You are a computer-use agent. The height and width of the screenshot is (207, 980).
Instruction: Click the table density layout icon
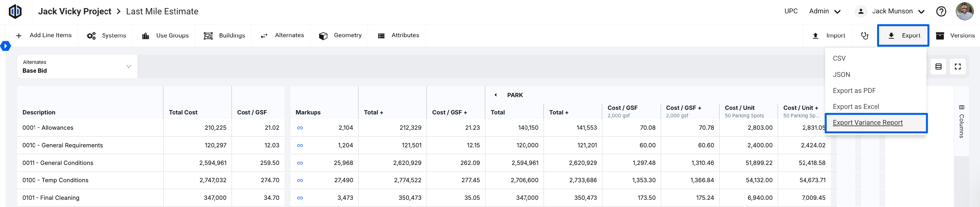(938, 67)
